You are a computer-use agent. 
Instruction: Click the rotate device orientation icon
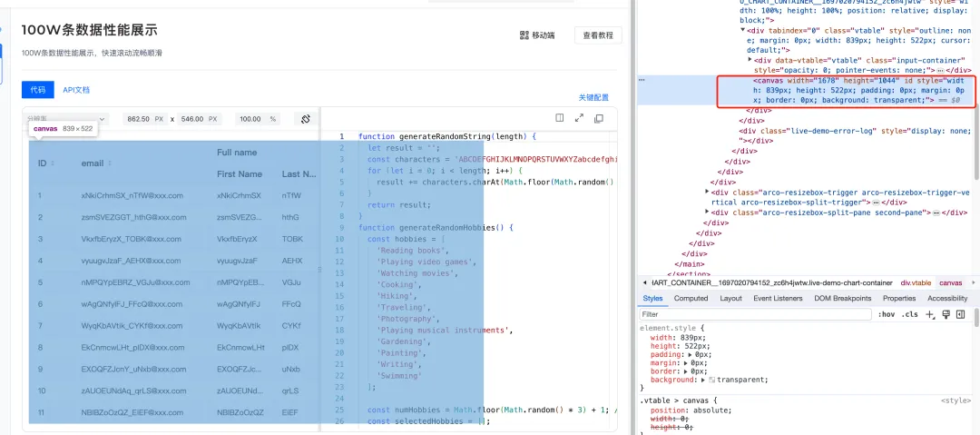point(306,119)
